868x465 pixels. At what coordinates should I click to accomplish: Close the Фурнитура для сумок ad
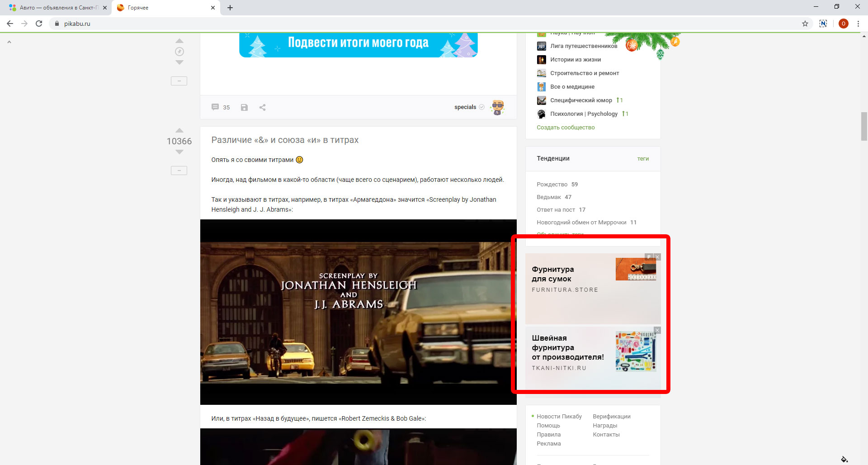657,257
